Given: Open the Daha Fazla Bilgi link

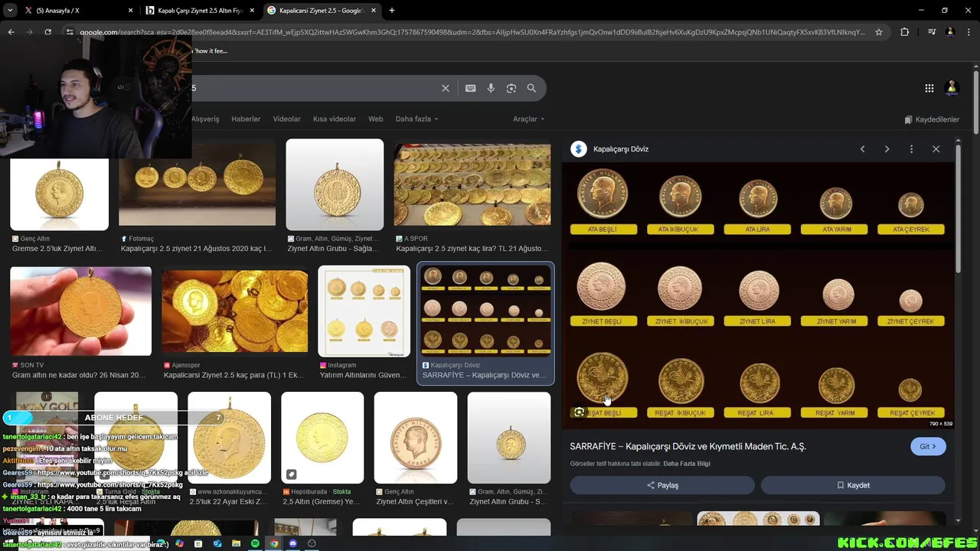Looking at the screenshot, I should point(687,464).
